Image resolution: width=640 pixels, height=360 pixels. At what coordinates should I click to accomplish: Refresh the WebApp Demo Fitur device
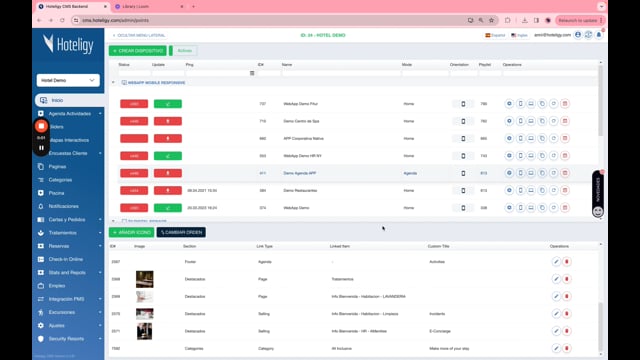pyautogui.click(x=553, y=104)
